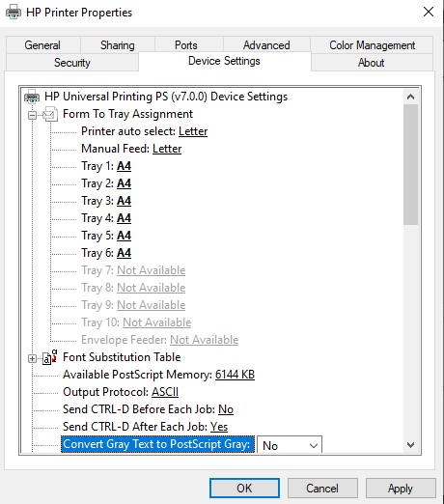This screenshot has width=444, height=504.
Task: Select the Tray 9 Not Available row
Action: point(133,305)
